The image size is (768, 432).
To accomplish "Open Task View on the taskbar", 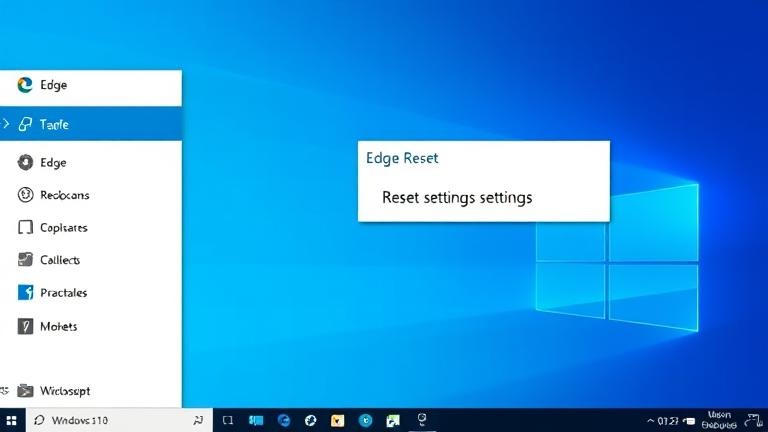I will [x=228, y=420].
